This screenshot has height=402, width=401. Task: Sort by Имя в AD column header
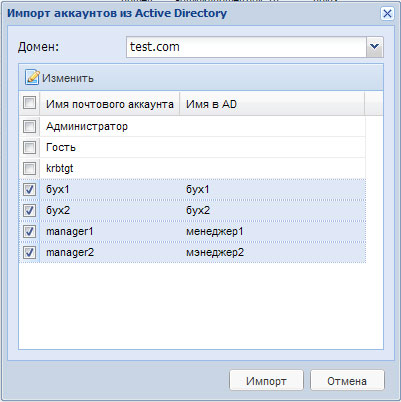[272, 104]
